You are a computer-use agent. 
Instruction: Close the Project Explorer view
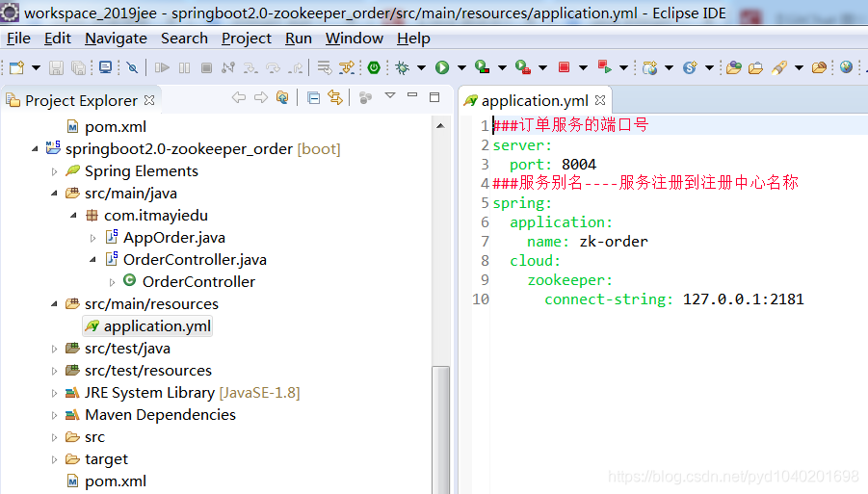pyautogui.click(x=149, y=100)
